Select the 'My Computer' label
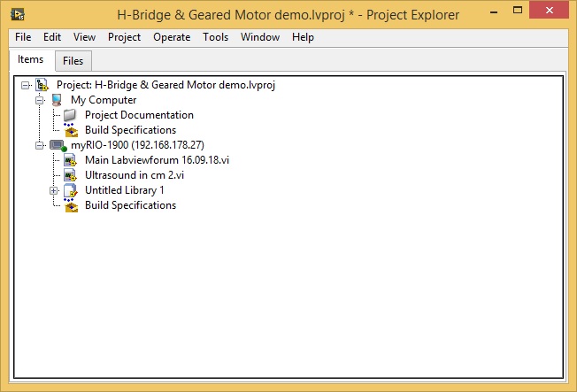Image resolution: width=577 pixels, height=392 pixels. (x=104, y=100)
